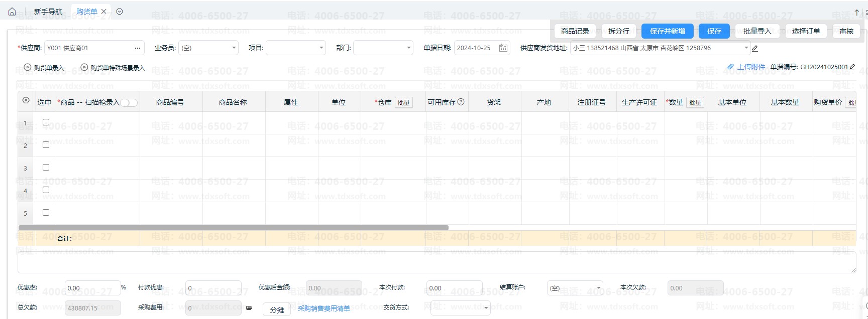Close the 购货单 tab
This screenshot has width=868, height=319.
coord(104,12)
